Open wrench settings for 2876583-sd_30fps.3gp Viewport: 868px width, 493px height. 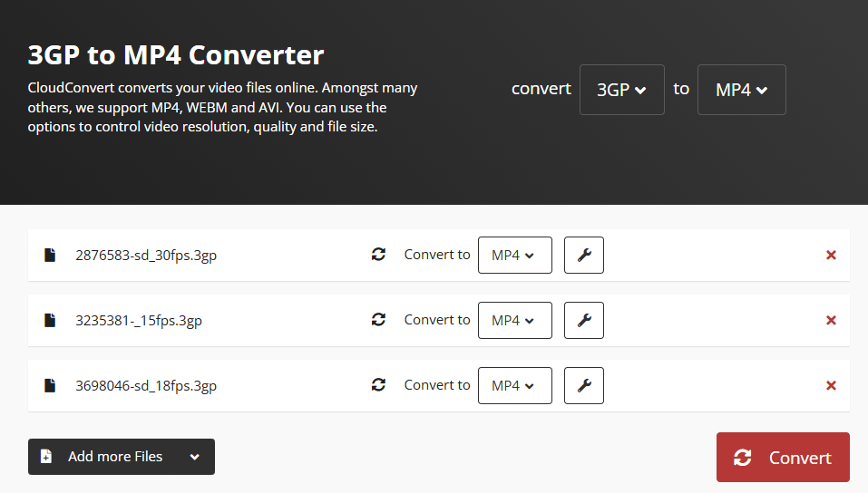[x=584, y=255]
